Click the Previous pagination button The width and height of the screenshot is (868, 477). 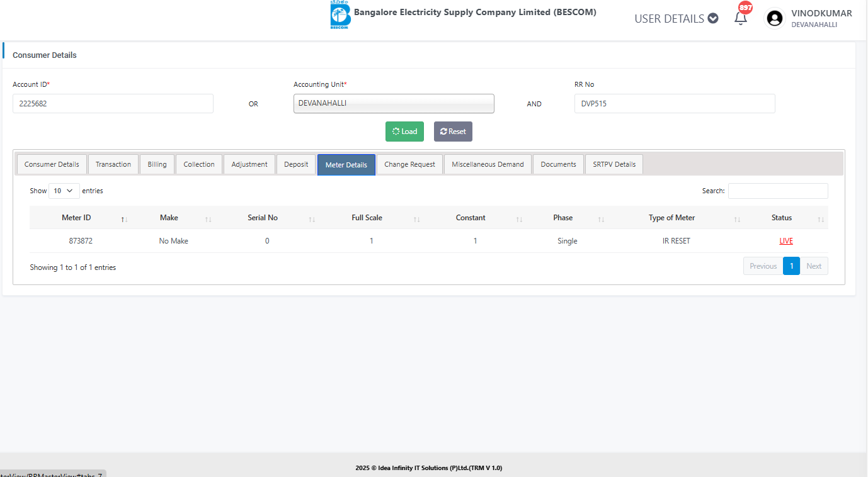[763, 266]
